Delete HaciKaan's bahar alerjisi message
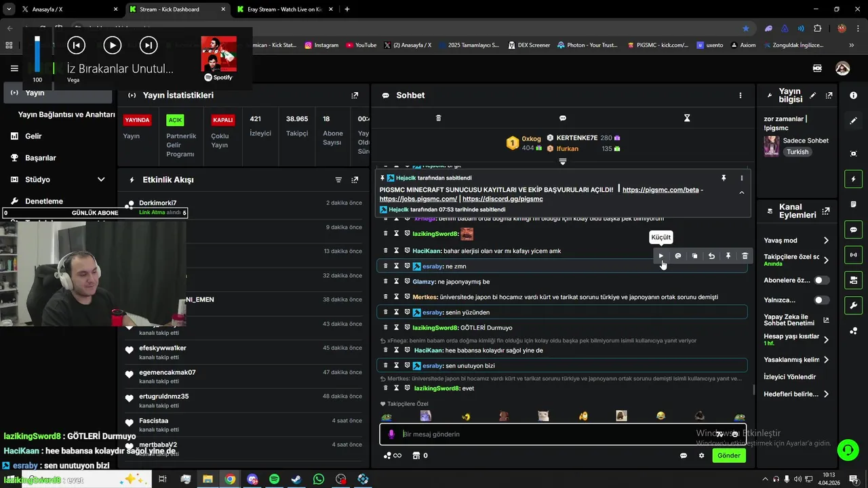868x488 pixels. [x=386, y=251]
